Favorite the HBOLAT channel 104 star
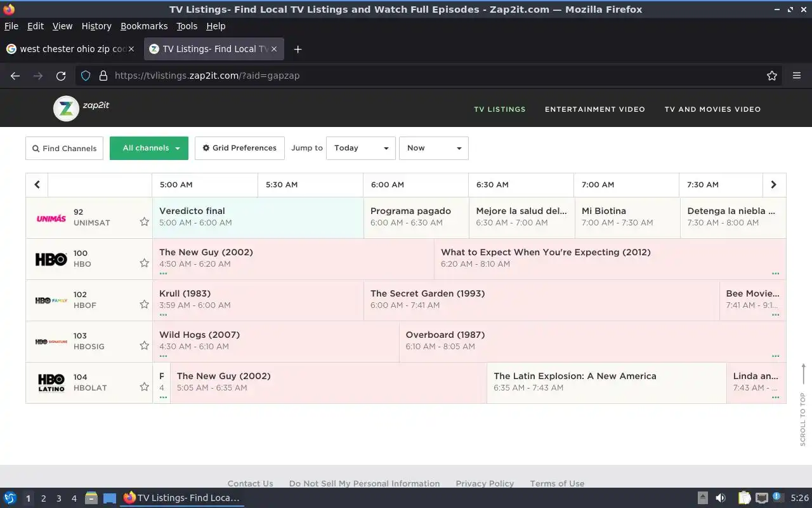812x508 pixels. point(144,387)
